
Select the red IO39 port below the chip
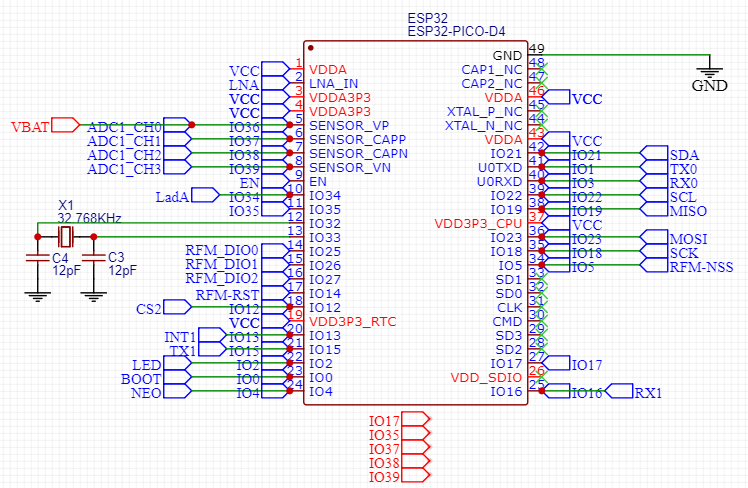click(416, 475)
